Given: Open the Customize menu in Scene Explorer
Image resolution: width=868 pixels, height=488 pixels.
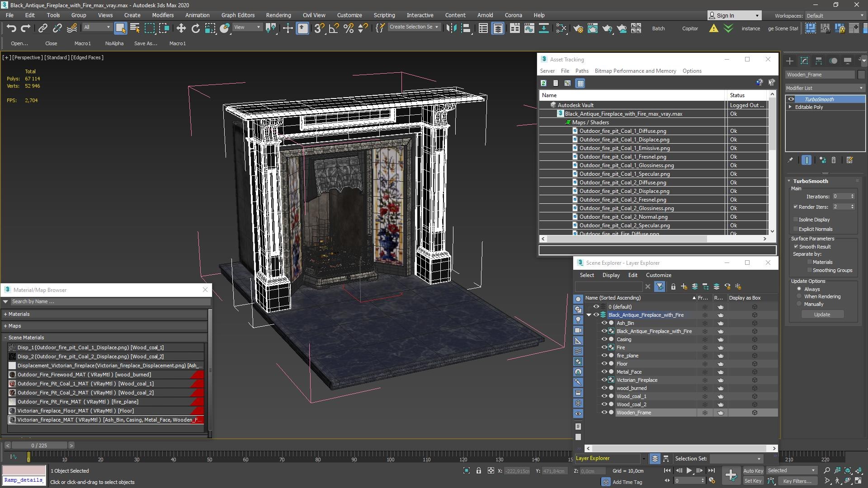Looking at the screenshot, I should tap(658, 275).
